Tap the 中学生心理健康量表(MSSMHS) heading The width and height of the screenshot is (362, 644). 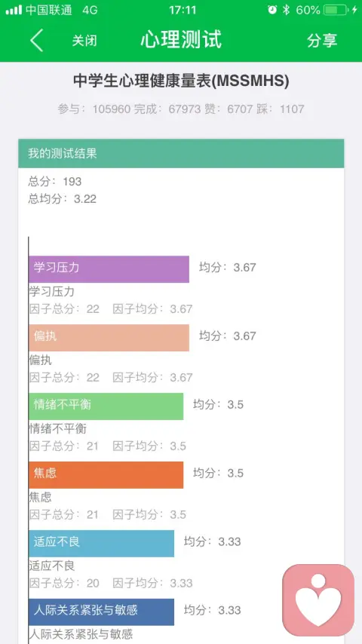click(181, 81)
